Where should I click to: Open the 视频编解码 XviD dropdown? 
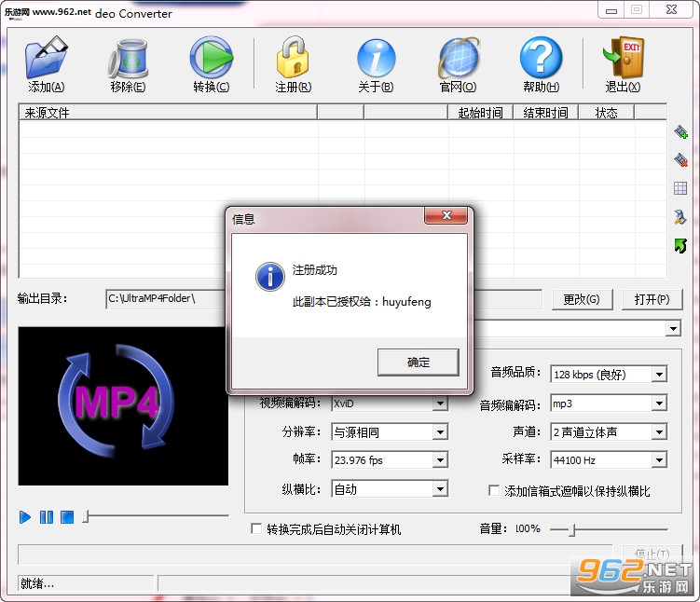(x=440, y=404)
